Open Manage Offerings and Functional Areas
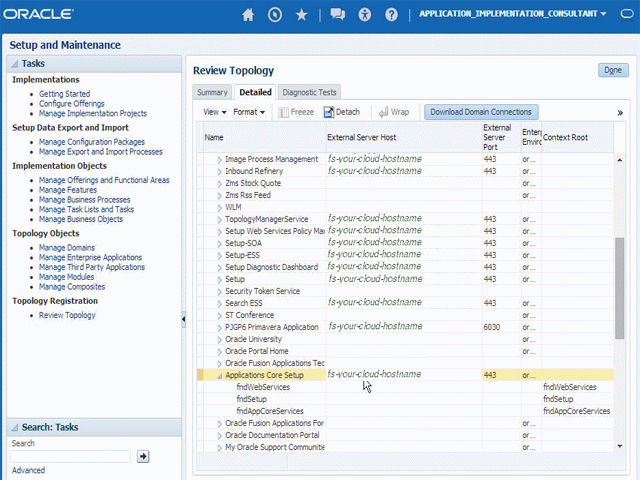Viewport: 640px width, 480px height. [104, 180]
